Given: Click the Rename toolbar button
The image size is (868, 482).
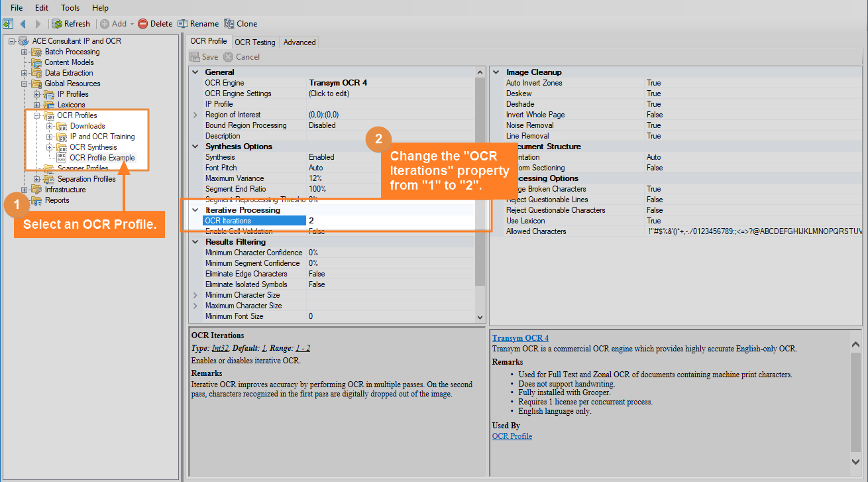Looking at the screenshot, I should click(198, 24).
